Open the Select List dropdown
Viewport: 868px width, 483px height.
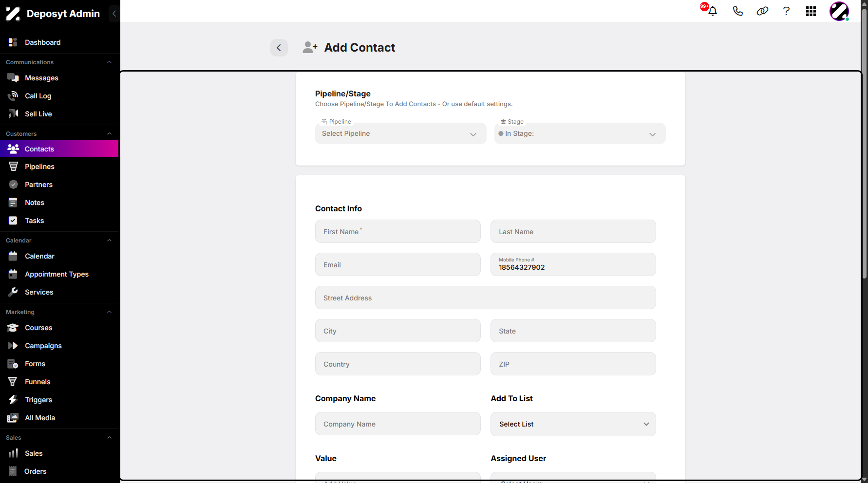click(x=573, y=424)
